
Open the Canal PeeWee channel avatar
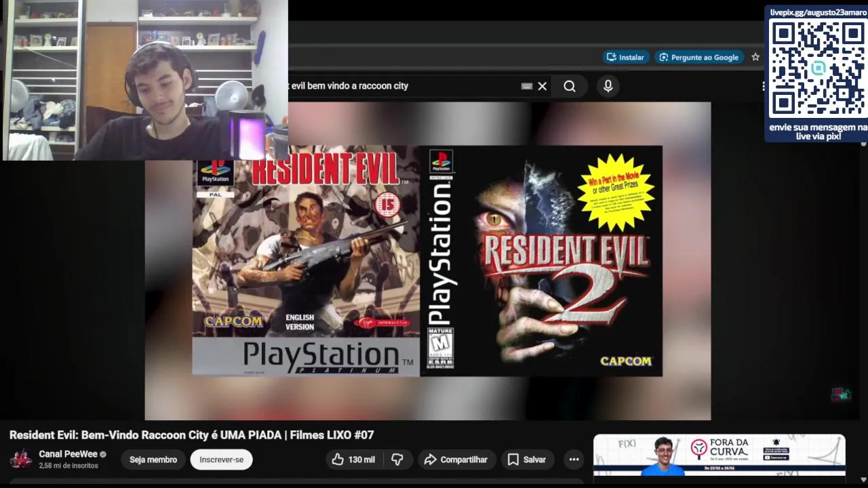pos(21,459)
